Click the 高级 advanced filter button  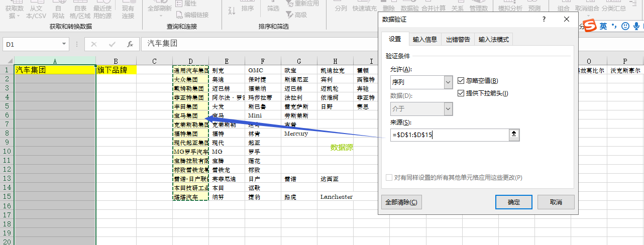[x=296, y=15]
